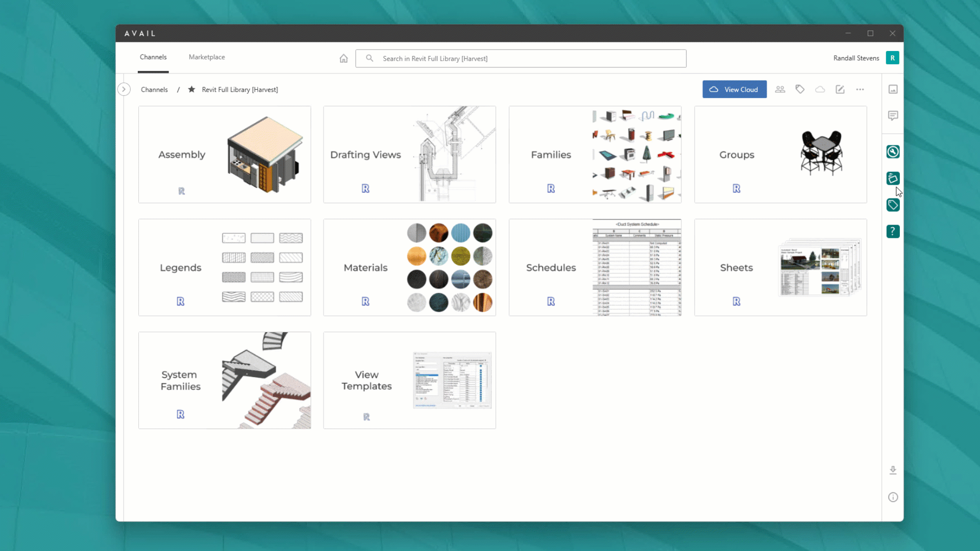Viewport: 980px width, 551px height.
Task: Select the help question mark icon
Action: tap(893, 232)
